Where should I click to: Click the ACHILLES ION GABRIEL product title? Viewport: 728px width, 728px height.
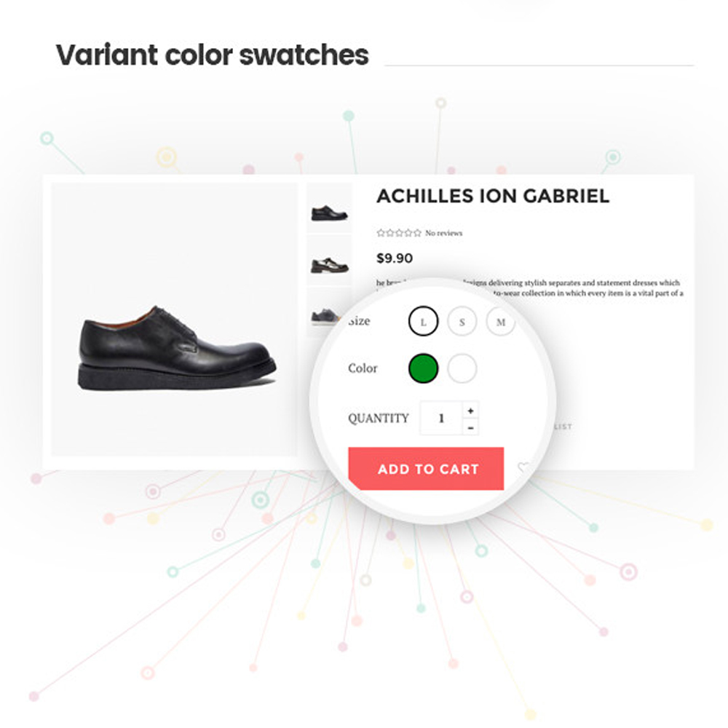point(493,196)
